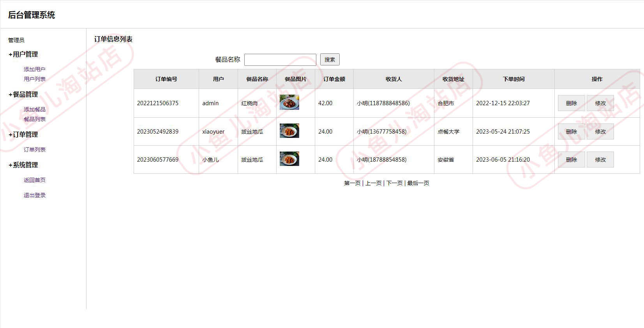Click the 餐品图片 column header
This screenshot has height=328, width=644.
tap(296, 79)
